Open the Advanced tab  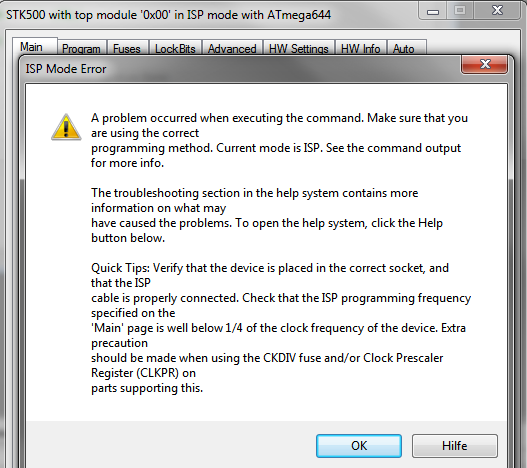tap(232, 49)
